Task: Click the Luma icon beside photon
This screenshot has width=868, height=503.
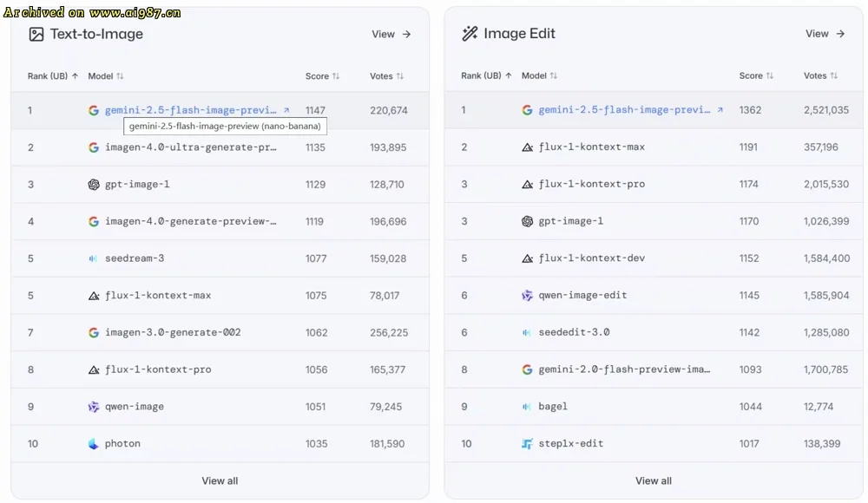Action: coord(93,444)
